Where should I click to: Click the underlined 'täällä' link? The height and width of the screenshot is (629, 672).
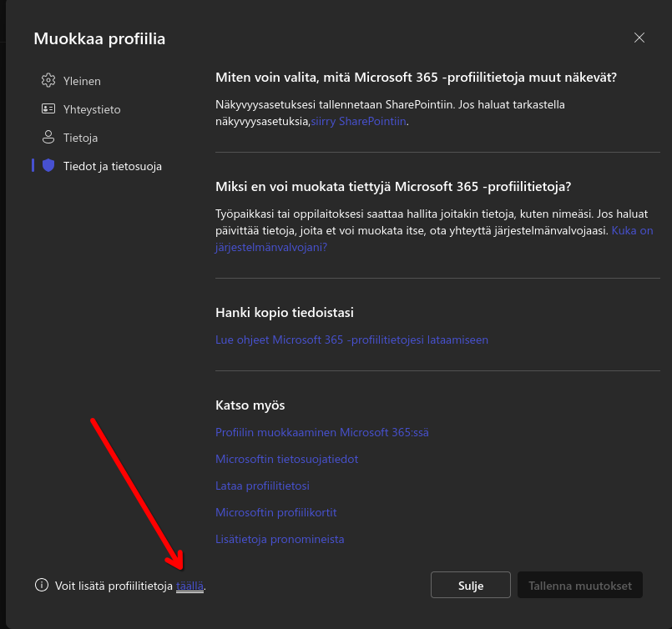[x=189, y=586]
